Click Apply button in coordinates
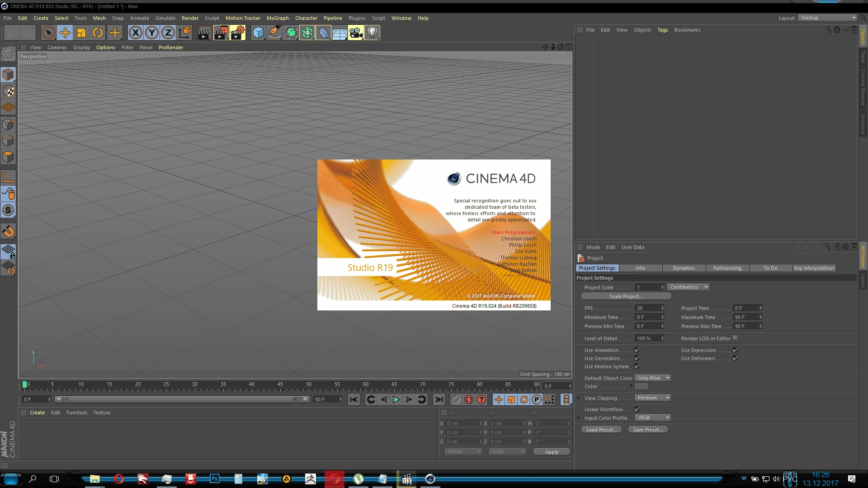 552,452
